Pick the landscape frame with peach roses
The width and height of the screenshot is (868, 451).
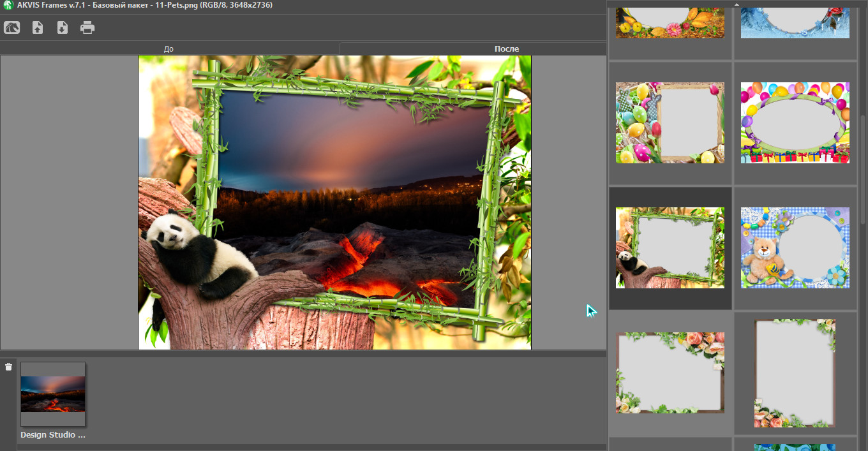click(x=670, y=373)
